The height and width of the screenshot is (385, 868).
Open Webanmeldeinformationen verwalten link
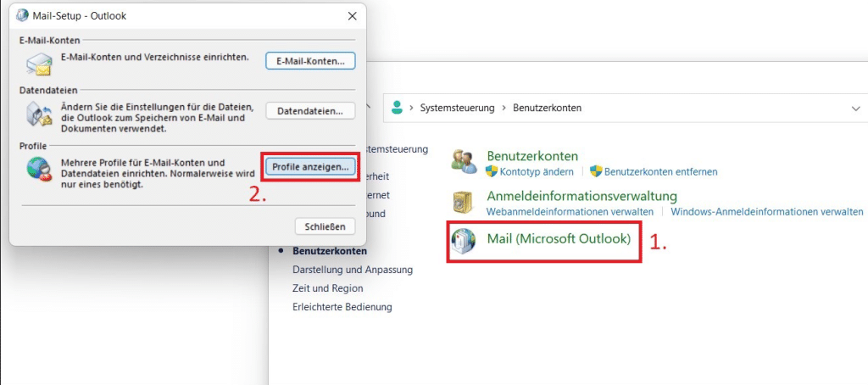click(x=570, y=212)
